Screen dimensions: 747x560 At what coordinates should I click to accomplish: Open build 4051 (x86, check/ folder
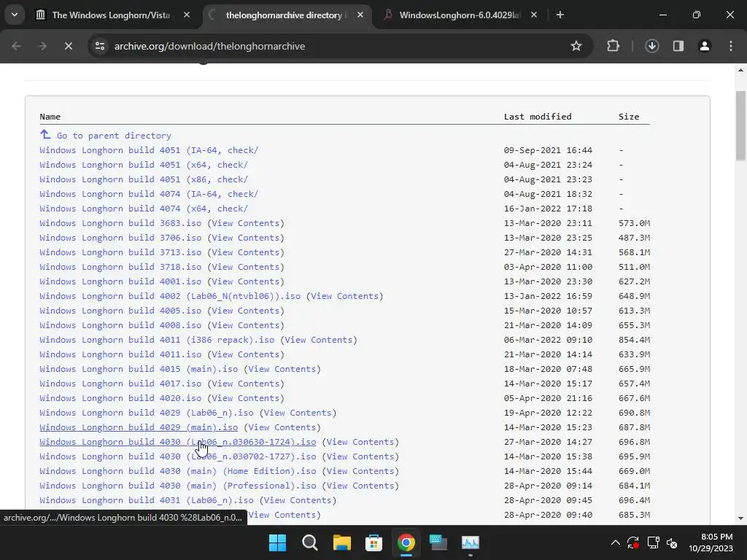click(144, 179)
